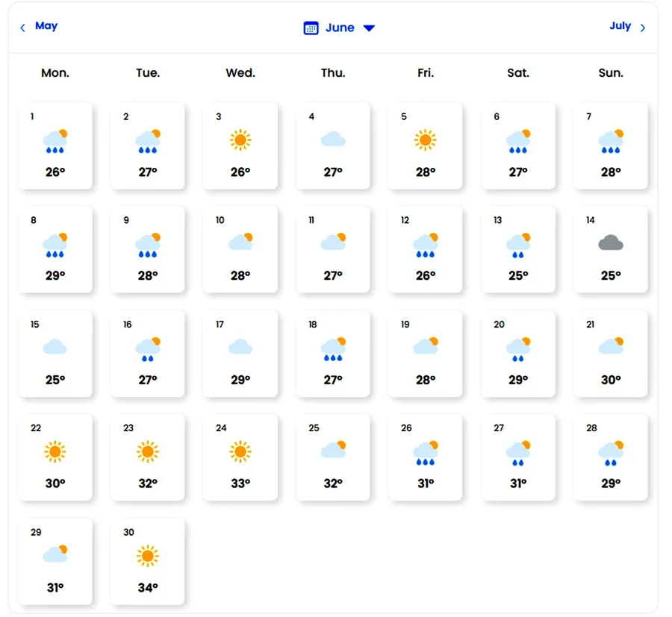Image resolution: width=672 pixels, height=617 pixels.
Task: Select the June 24 card showing 33°
Action: [240, 457]
